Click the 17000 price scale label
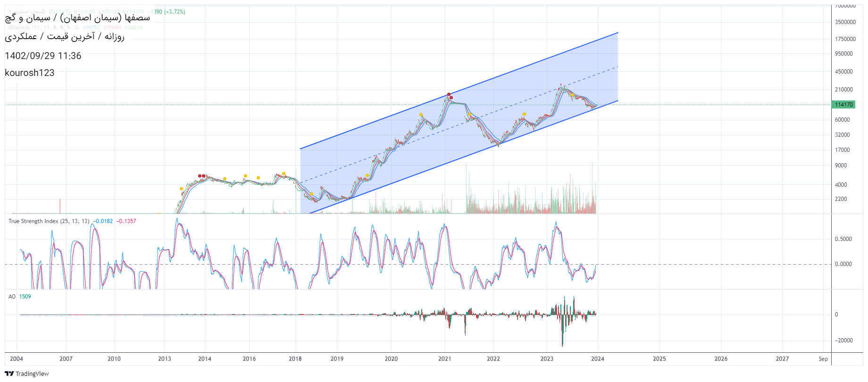The width and height of the screenshot is (868, 382). (843, 150)
